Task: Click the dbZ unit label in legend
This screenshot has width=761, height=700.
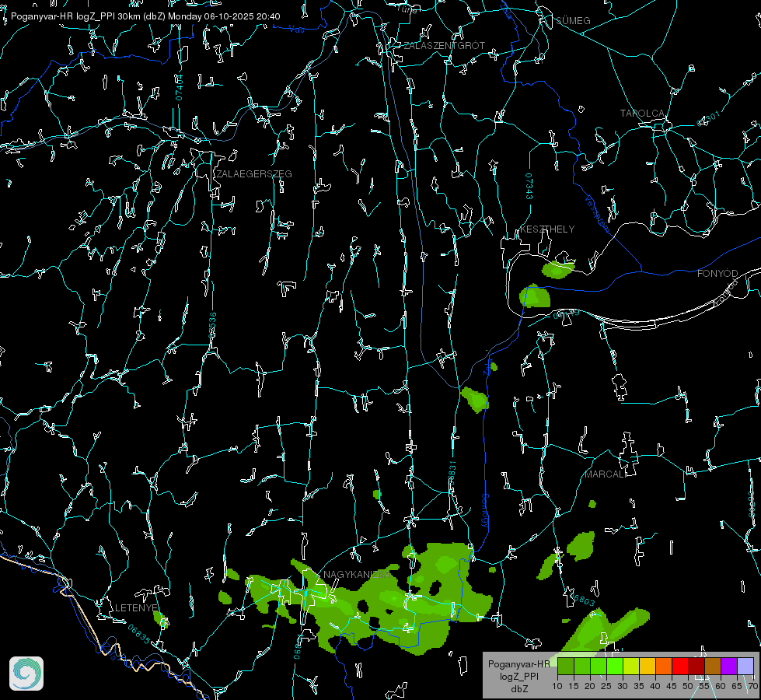Action: (x=518, y=689)
